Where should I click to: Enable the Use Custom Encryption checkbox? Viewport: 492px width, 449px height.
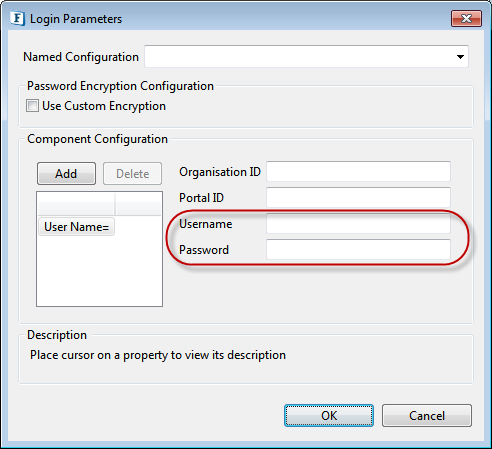pyautogui.click(x=32, y=106)
